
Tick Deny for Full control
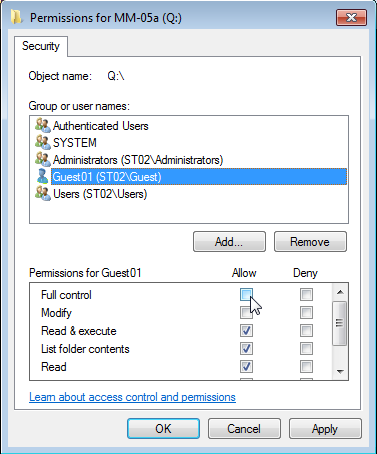pos(306,295)
